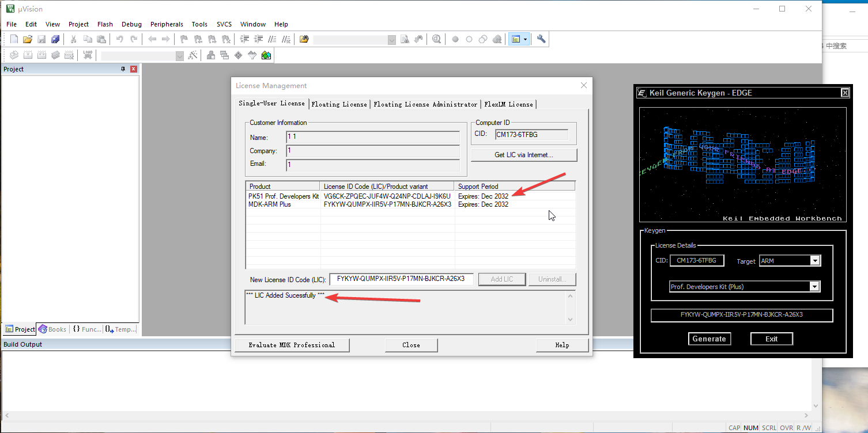The image size is (868, 433).
Task: Click the New License ID Code field
Action: click(x=401, y=279)
